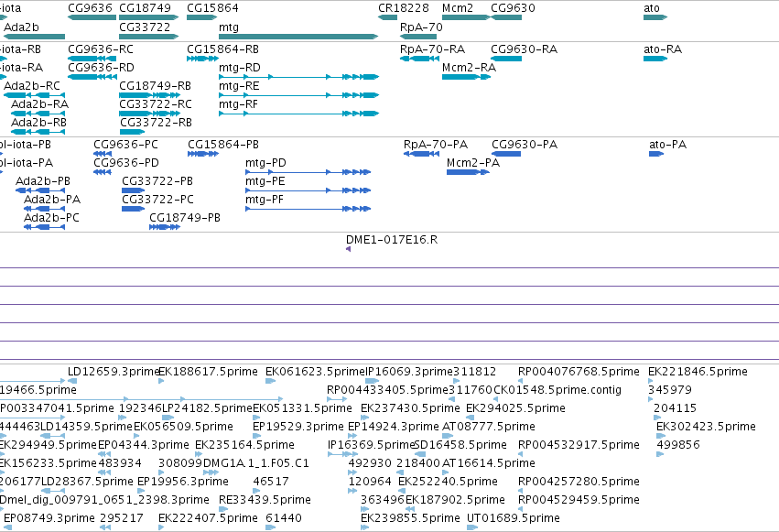Click transcript CG18749-RB
The image size is (779, 532).
[149, 95]
